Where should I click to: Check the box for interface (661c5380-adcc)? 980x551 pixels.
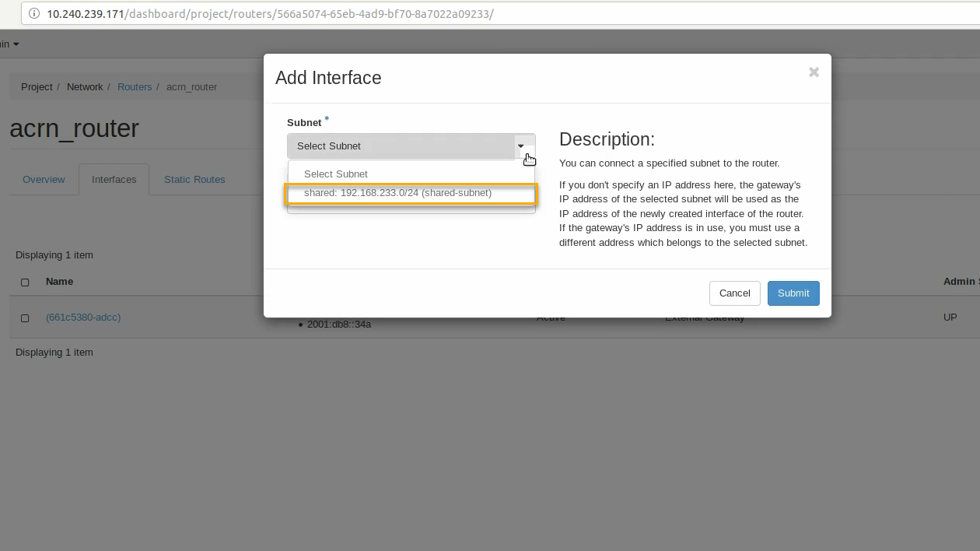(x=25, y=318)
